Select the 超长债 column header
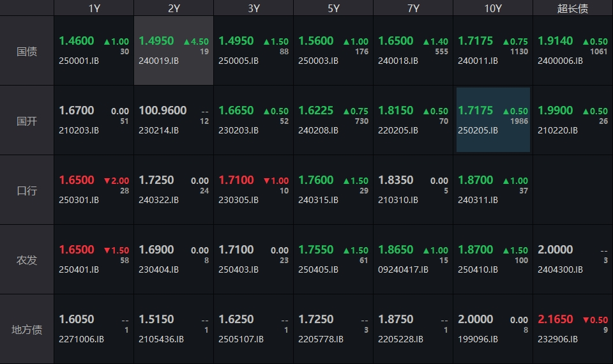The height and width of the screenshot is (364, 613). click(573, 8)
